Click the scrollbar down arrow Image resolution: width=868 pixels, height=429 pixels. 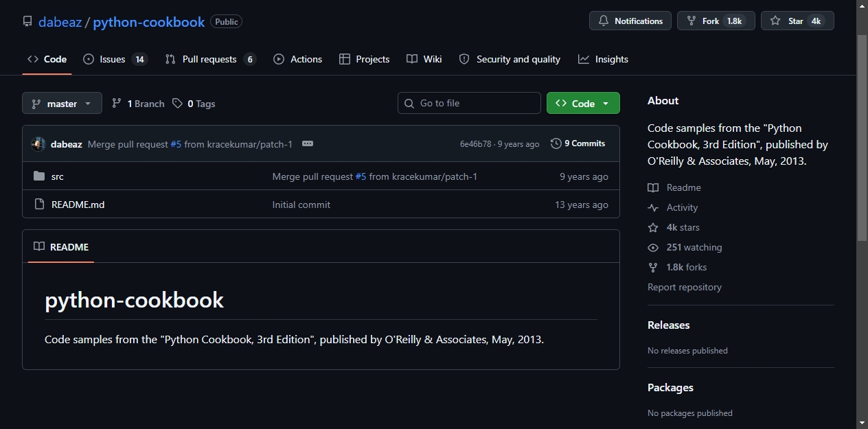[863, 423]
